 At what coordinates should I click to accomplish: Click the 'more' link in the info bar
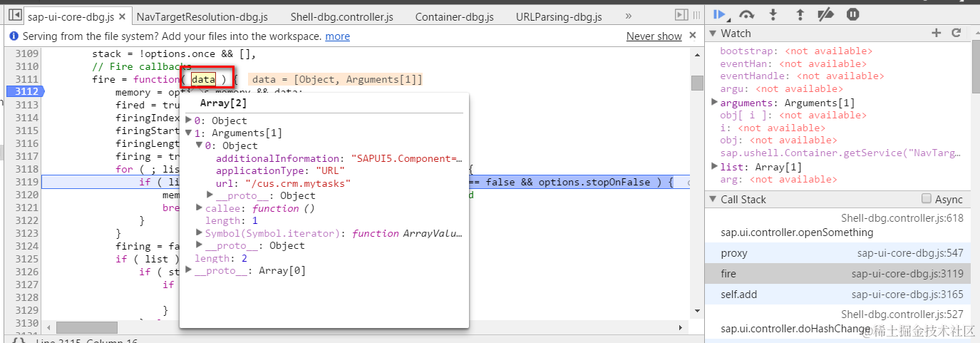point(338,36)
